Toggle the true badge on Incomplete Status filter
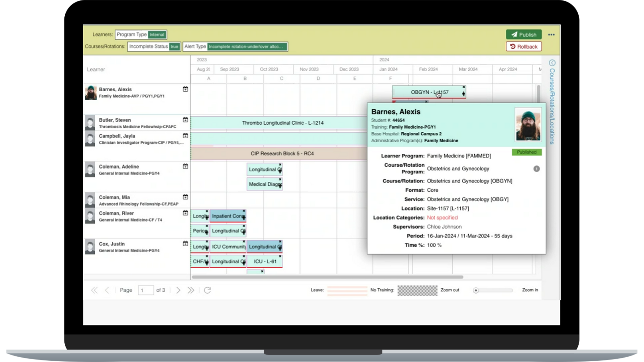The image size is (644, 362). (x=174, y=46)
